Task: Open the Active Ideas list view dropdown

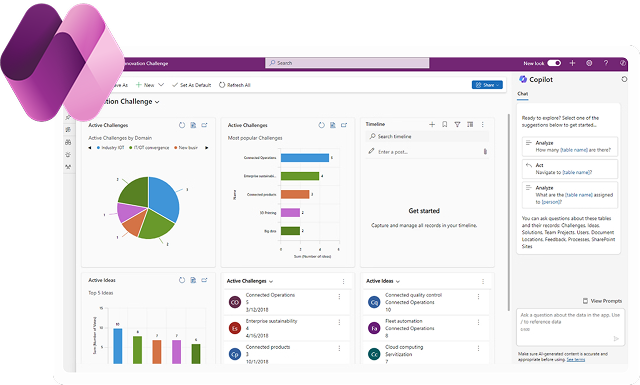Action: [x=398, y=281]
